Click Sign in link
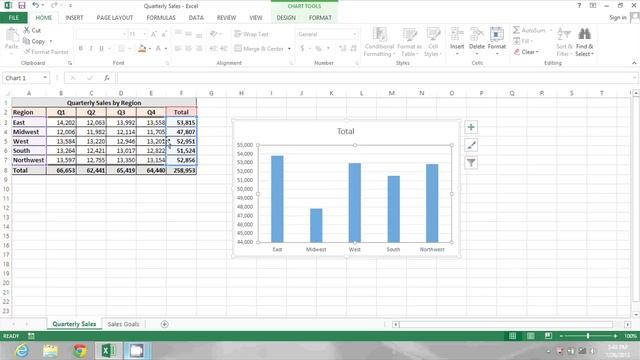Viewport: 640px width, 360px height. click(x=617, y=18)
